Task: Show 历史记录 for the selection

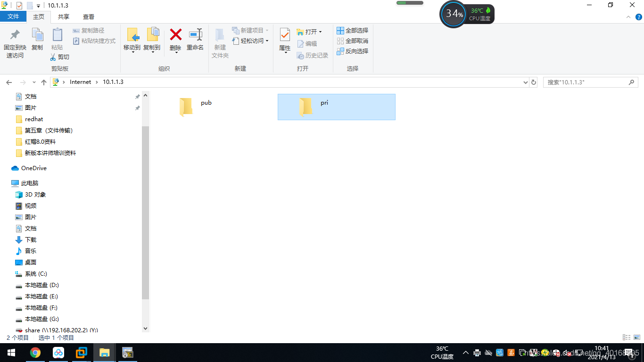Action: [312, 56]
